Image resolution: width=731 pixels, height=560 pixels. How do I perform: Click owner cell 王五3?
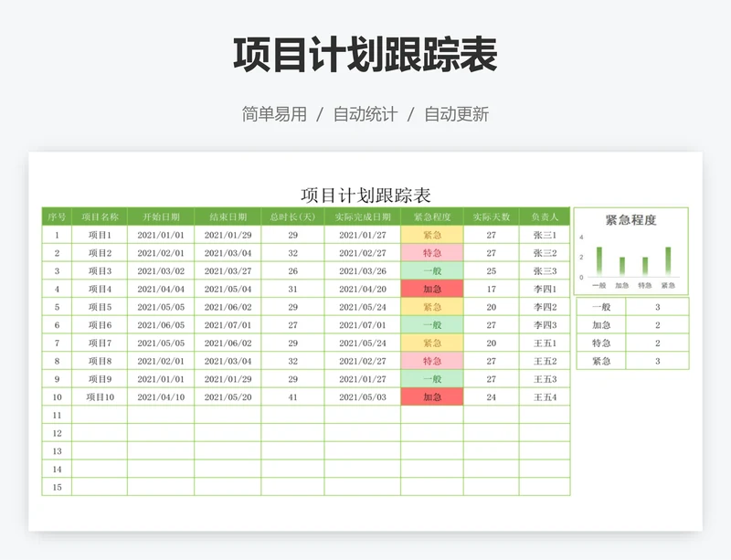(x=545, y=379)
